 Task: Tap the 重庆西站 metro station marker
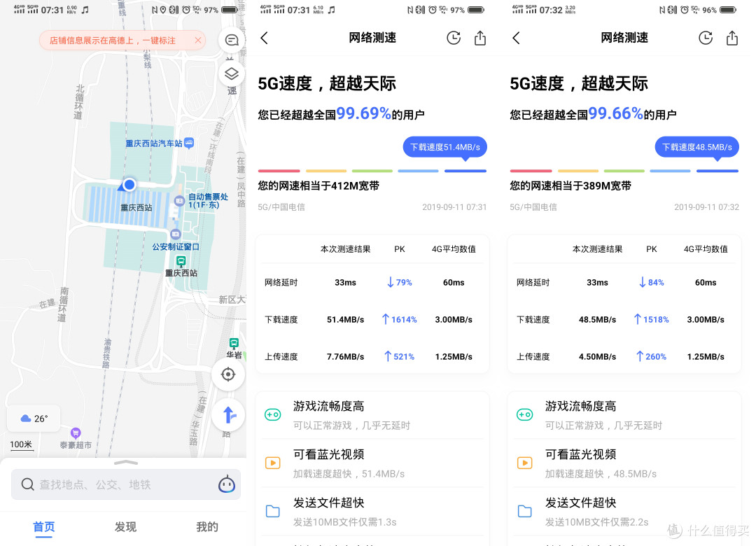coord(181,262)
